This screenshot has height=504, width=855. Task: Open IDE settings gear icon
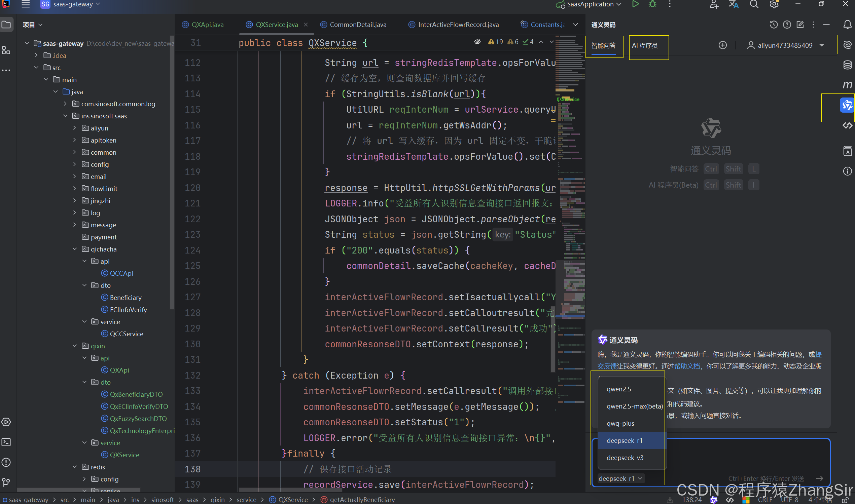point(774,4)
